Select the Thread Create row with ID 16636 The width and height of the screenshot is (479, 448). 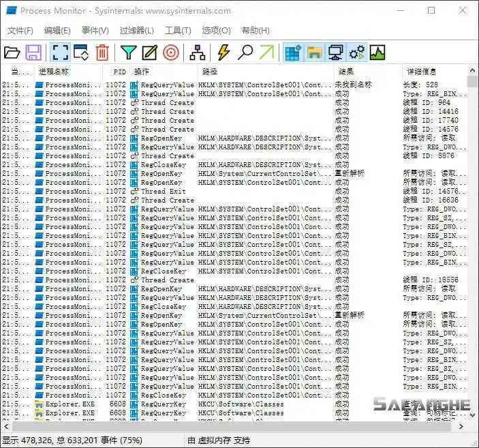234,200
